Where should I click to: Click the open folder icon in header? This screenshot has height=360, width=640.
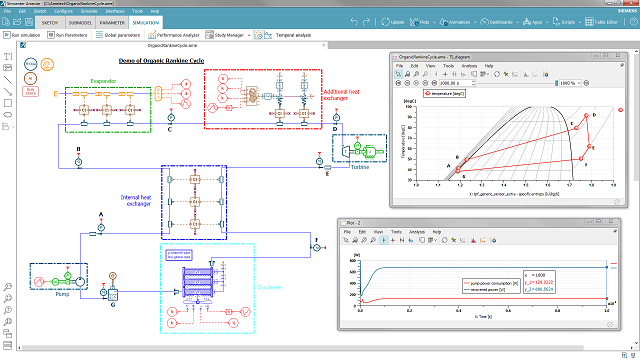pyautogui.click(x=17, y=22)
